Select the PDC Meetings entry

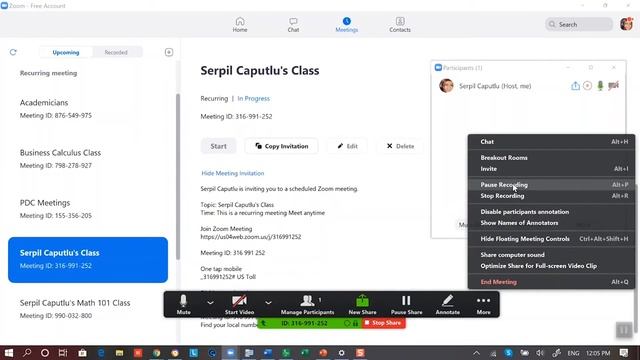pyautogui.click(x=88, y=209)
